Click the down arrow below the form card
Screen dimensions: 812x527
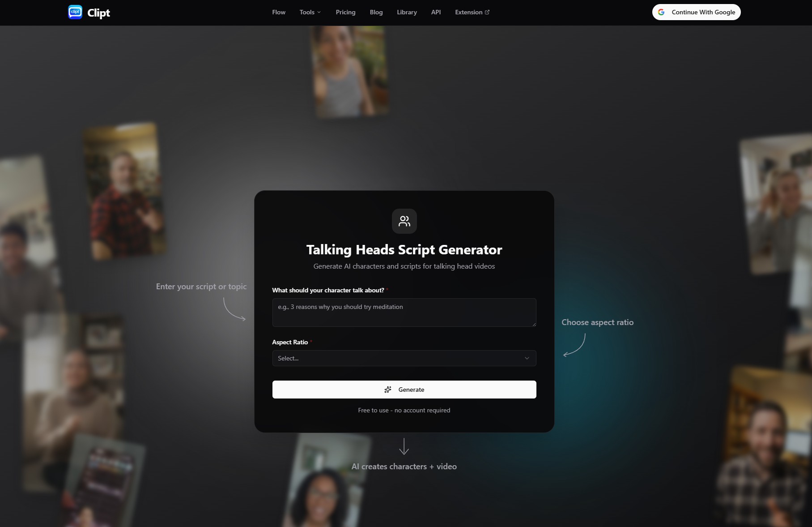[x=404, y=446]
